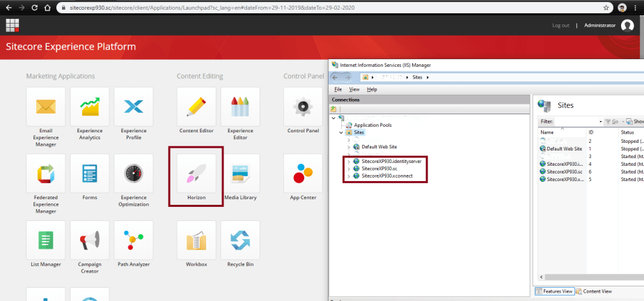Click the Go filter button
The image size is (644, 301).
coord(611,122)
